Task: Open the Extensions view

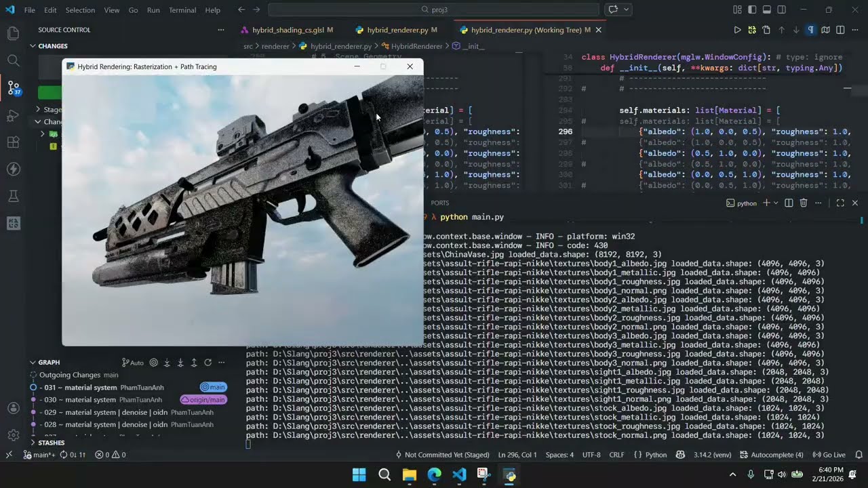Action: point(13,142)
